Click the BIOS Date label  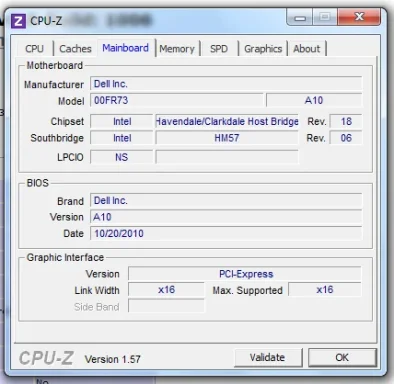tap(73, 233)
